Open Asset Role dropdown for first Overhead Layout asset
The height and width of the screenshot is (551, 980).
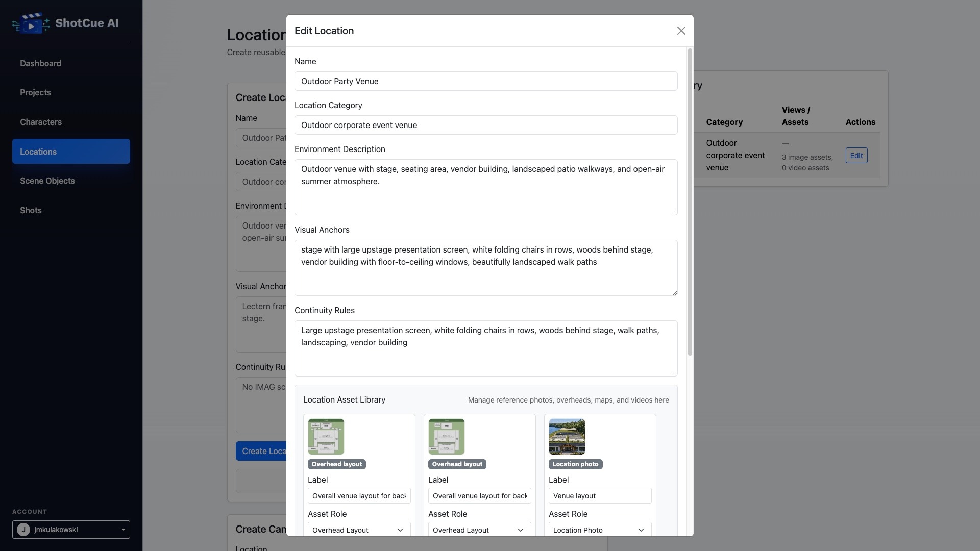pyautogui.click(x=359, y=530)
